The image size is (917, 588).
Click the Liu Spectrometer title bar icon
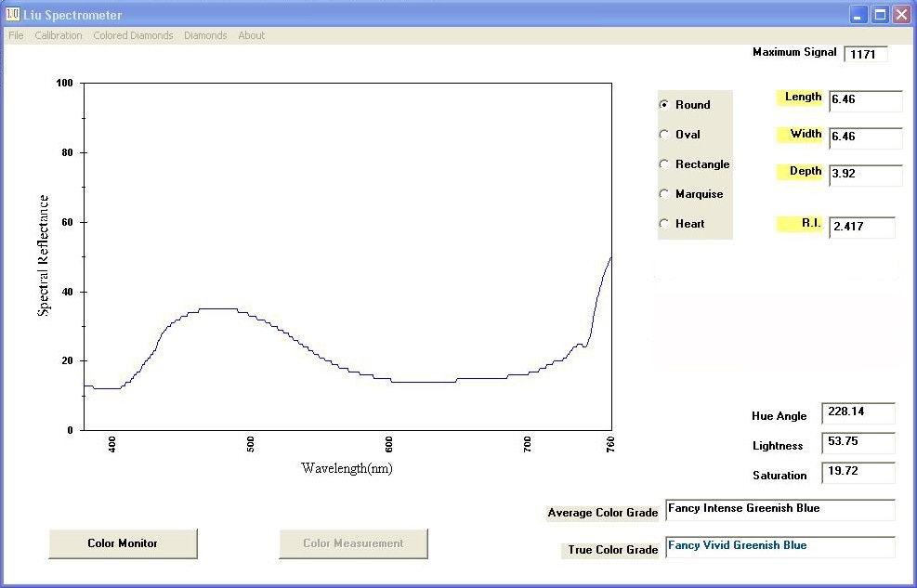click(x=12, y=15)
